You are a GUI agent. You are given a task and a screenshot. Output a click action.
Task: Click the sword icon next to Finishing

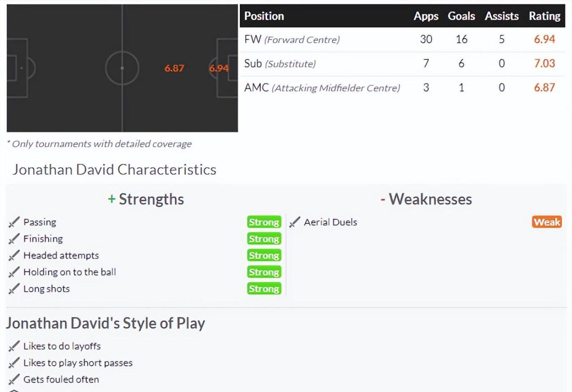point(14,239)
